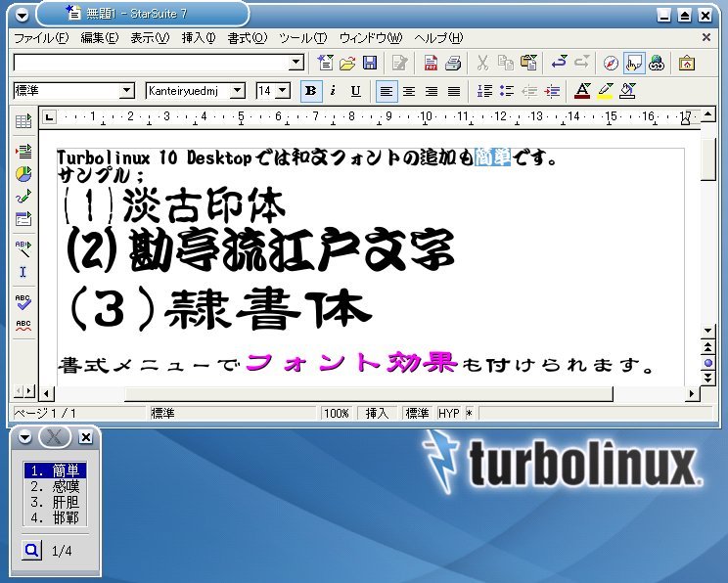The image size is (728, 583).
Task: Redo with the grayed redo arrow
Action: pos(581,62)
